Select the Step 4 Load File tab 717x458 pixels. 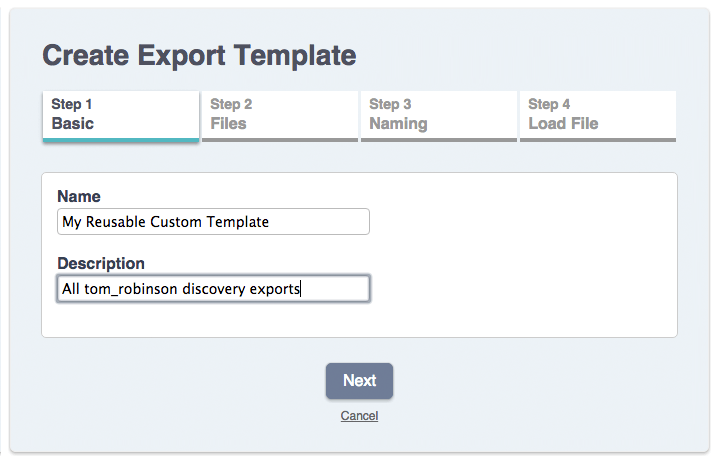pos(597,114)
